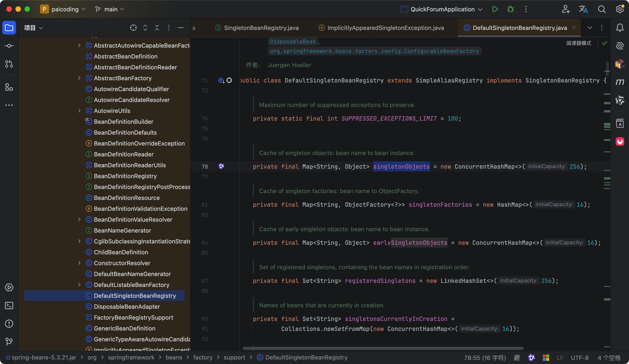The image size is (629, 364).
Task: Toggle the crossed-eye indicator in status bar
Action: pyautogui.click(x=517, y=357)
